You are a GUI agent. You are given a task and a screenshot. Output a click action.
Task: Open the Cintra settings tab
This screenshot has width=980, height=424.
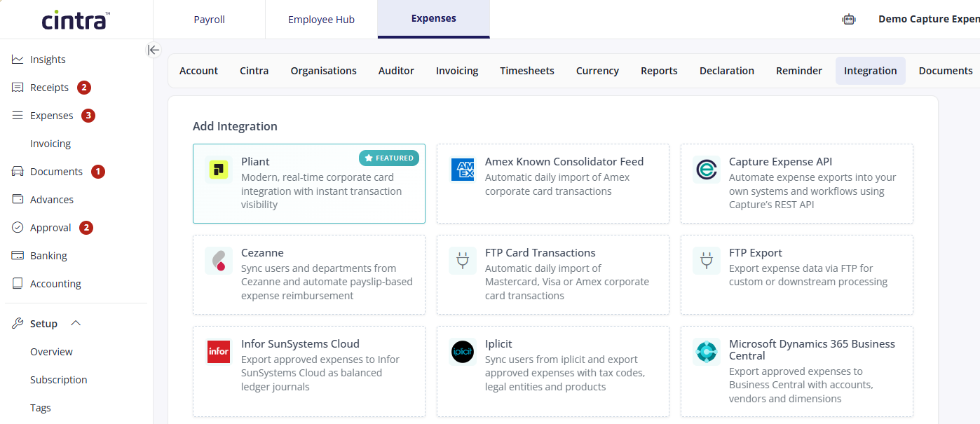pos(254,71)
